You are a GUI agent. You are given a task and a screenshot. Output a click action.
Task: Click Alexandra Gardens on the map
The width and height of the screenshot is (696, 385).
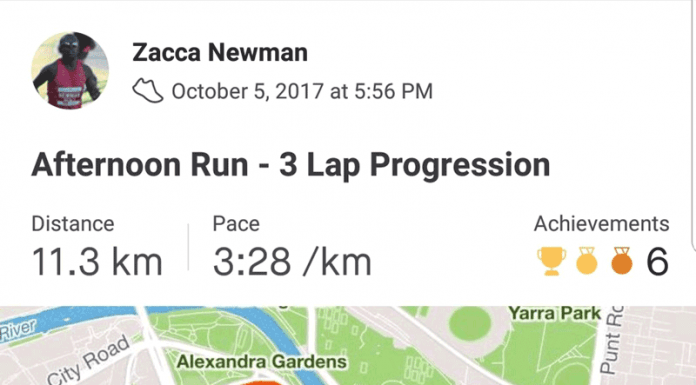(x=261, y=362)
